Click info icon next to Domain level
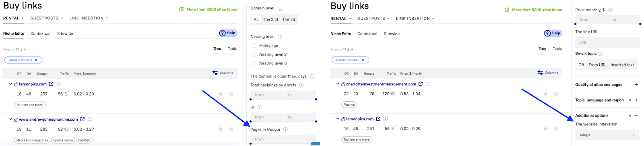 point(280,8)
